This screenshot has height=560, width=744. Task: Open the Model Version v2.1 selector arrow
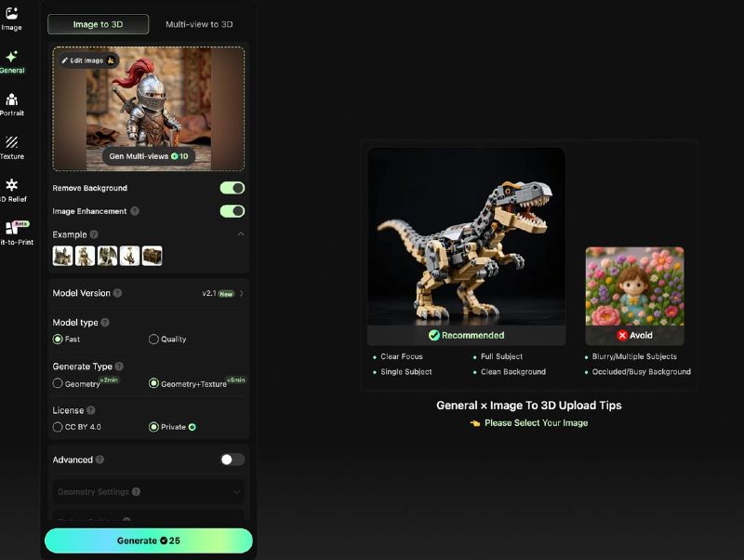point(242,293)
